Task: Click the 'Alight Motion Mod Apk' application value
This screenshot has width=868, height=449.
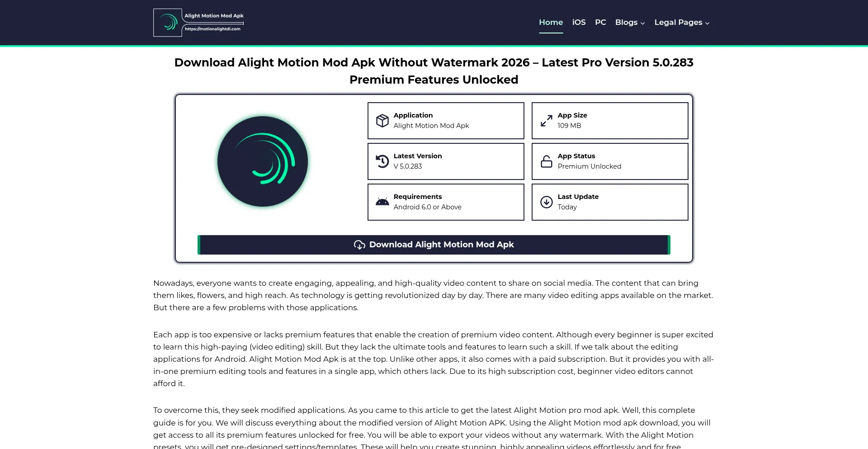Action: tap(431, 126)
